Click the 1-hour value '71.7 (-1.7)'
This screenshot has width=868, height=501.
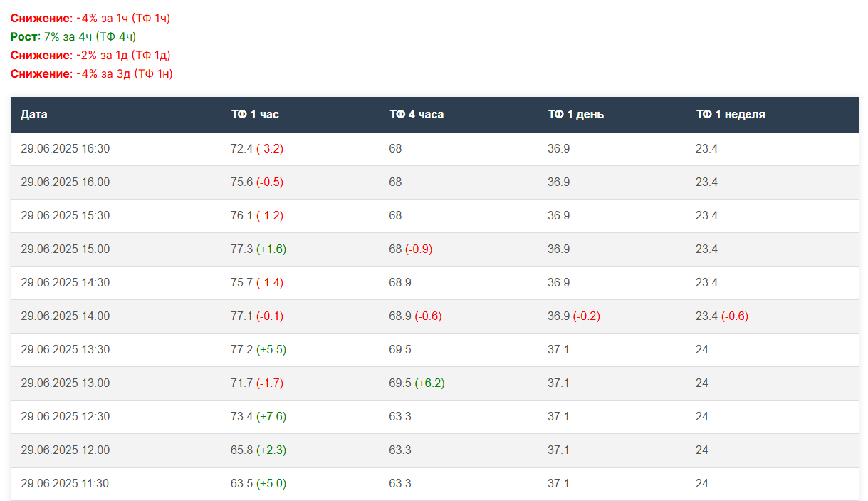click(257, 383)
